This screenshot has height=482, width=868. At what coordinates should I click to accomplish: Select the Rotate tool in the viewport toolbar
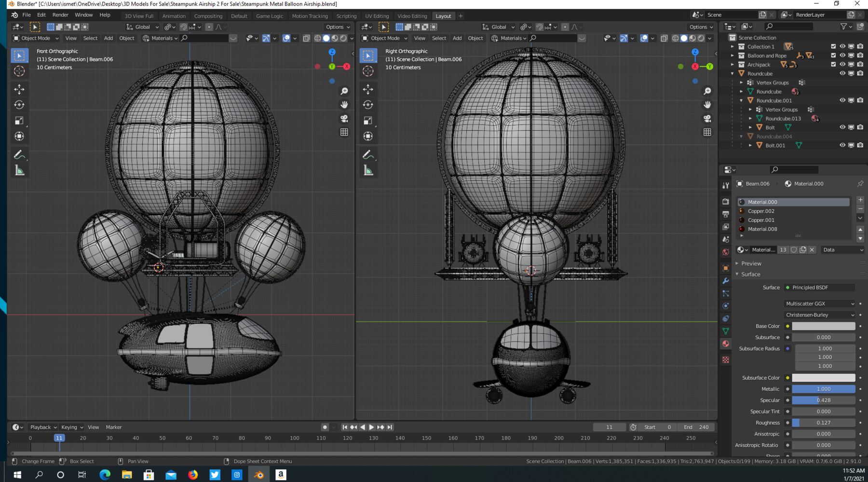[x=20, y=105]
